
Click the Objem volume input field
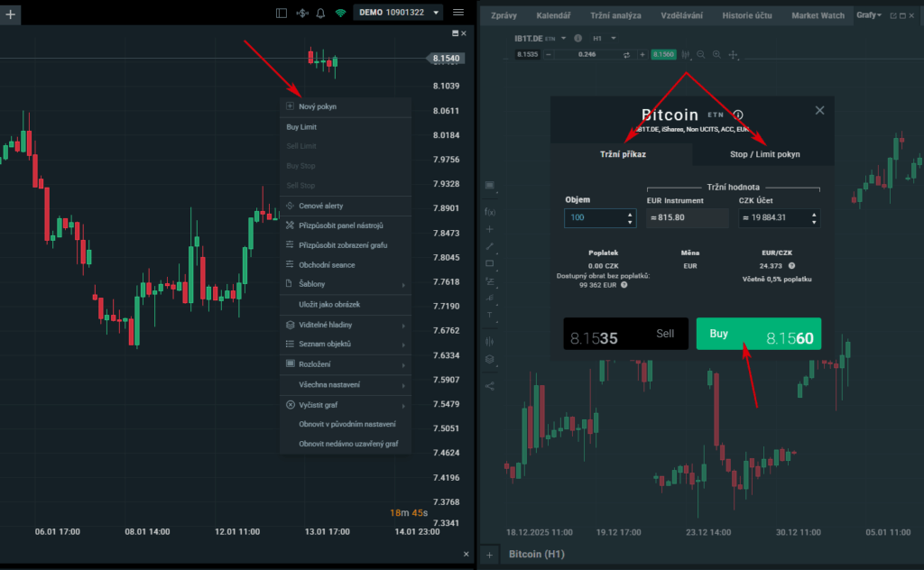(591, 218)
